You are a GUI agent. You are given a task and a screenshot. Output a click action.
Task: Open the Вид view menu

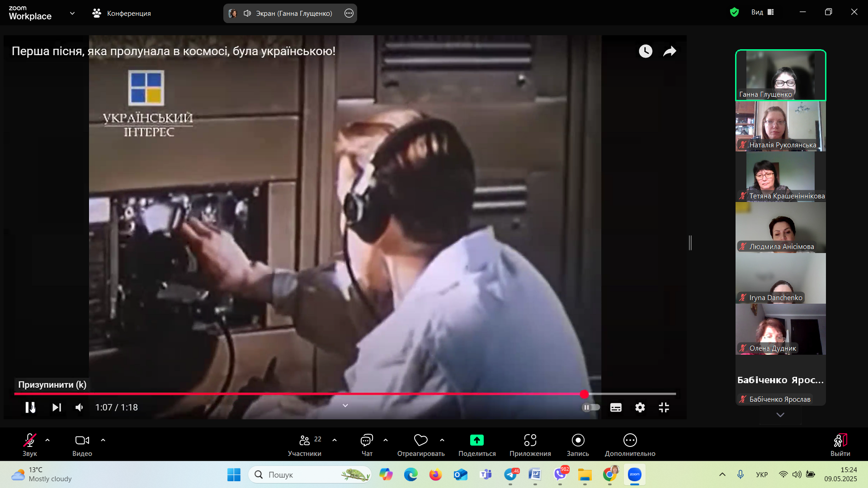762,12
